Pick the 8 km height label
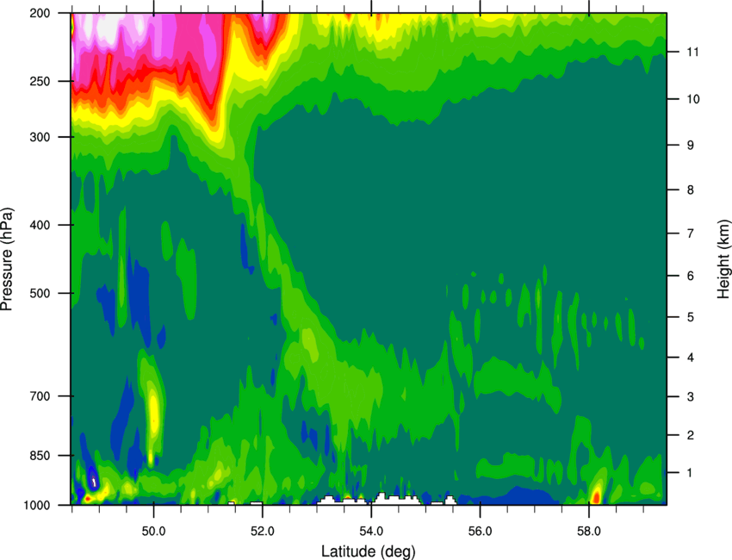The width and height of the screenshot is (732, 560). 691,190
